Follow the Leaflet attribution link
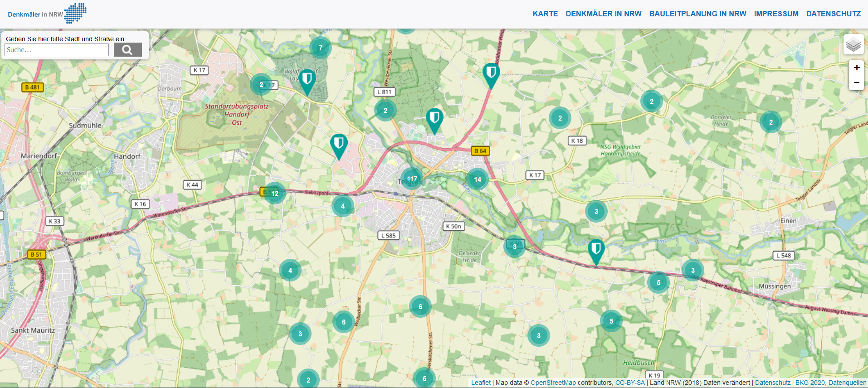This screenshot has height=388, width=868. (481, 383)
